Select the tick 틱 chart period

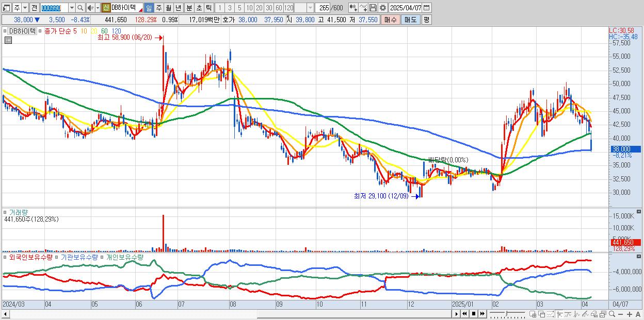(x=208, y=8)
